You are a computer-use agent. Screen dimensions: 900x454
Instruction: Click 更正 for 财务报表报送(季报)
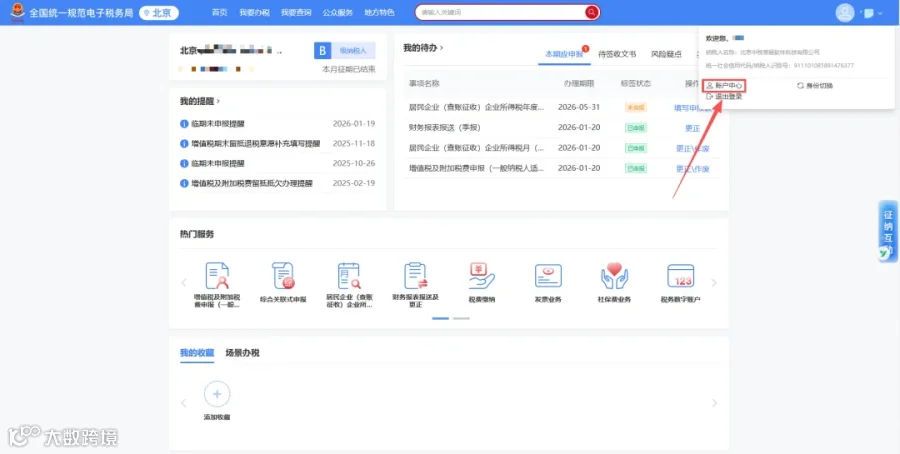tap(693, 128)
